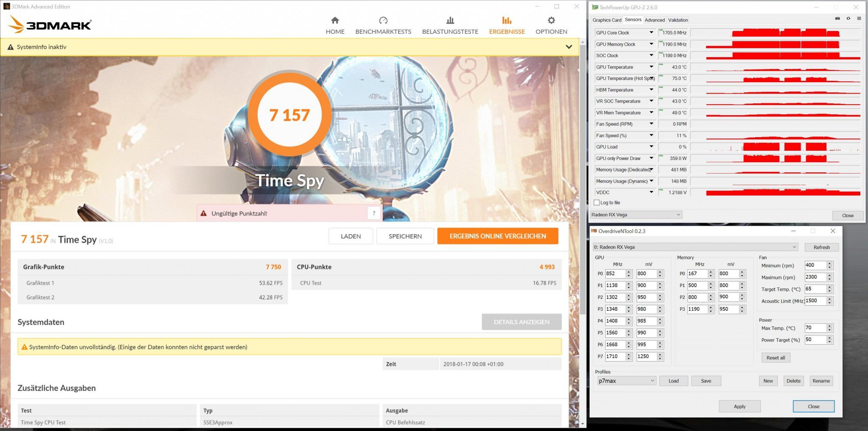The width and height of the screenshot is (868, 431).
Task: Switch to the Graphics Card tab
Action: point(606,20)
